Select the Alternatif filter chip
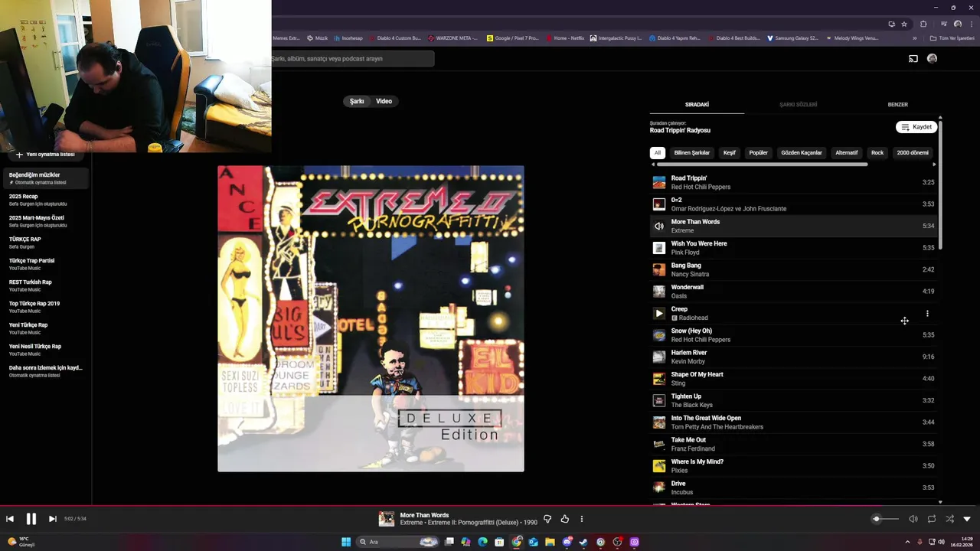 click(x=847, y=152)
